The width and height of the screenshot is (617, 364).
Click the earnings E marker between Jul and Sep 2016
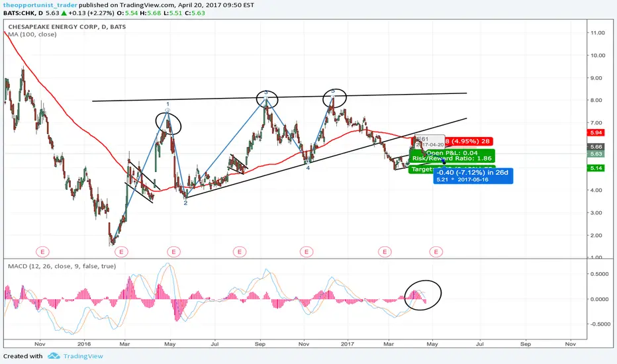tap(239, 251)
